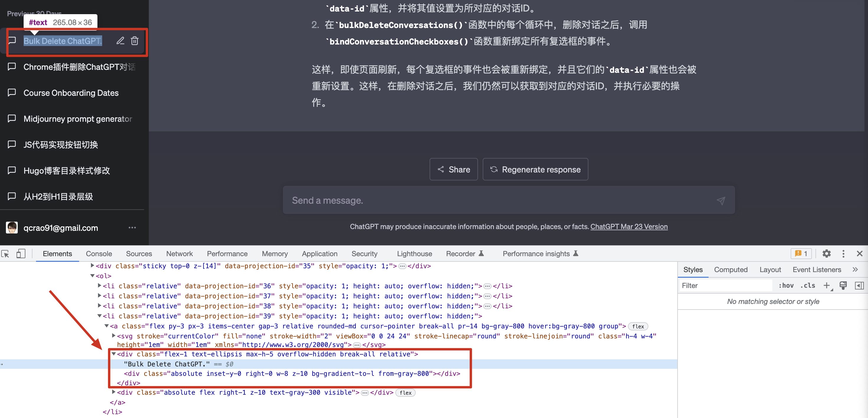Viewport: 868px width, 418px height.
Task: Open the ChatGPT Mar 23 Version link
Action: pos(629,226)
